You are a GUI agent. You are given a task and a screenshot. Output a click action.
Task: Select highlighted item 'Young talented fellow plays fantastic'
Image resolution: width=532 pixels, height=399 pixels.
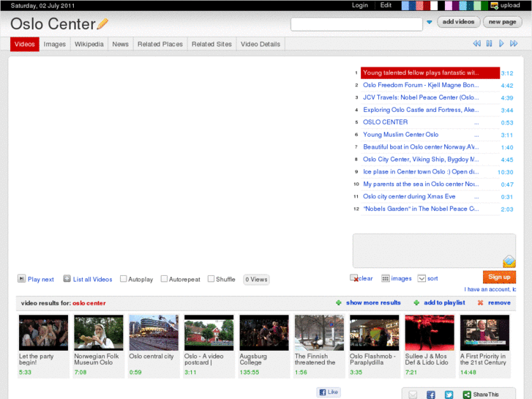click(x=430, y=72)
